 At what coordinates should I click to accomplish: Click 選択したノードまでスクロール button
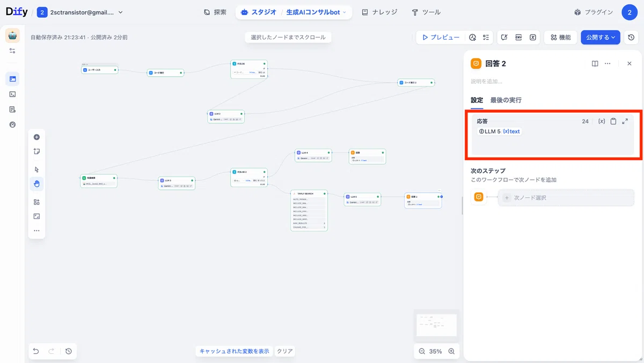[x=288, y=38]
